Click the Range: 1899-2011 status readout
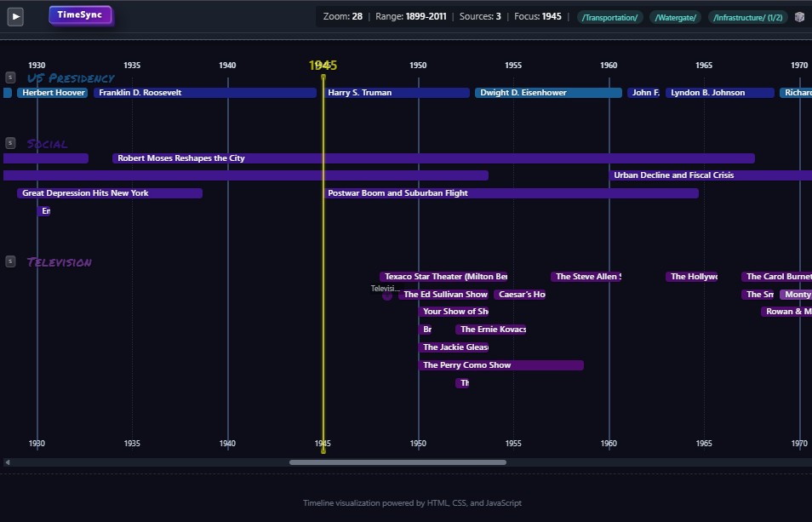Screen dimensions: 812x522 (x=410, y=16)
